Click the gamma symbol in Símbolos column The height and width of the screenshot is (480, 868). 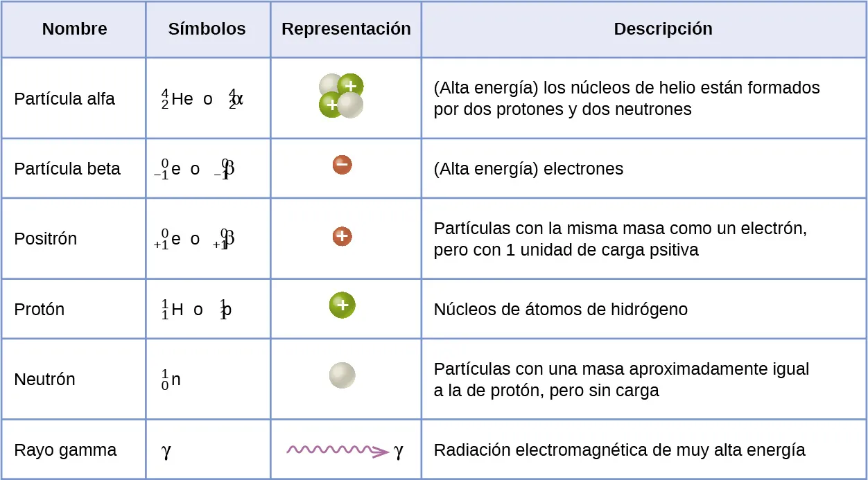tap(166, 451)
